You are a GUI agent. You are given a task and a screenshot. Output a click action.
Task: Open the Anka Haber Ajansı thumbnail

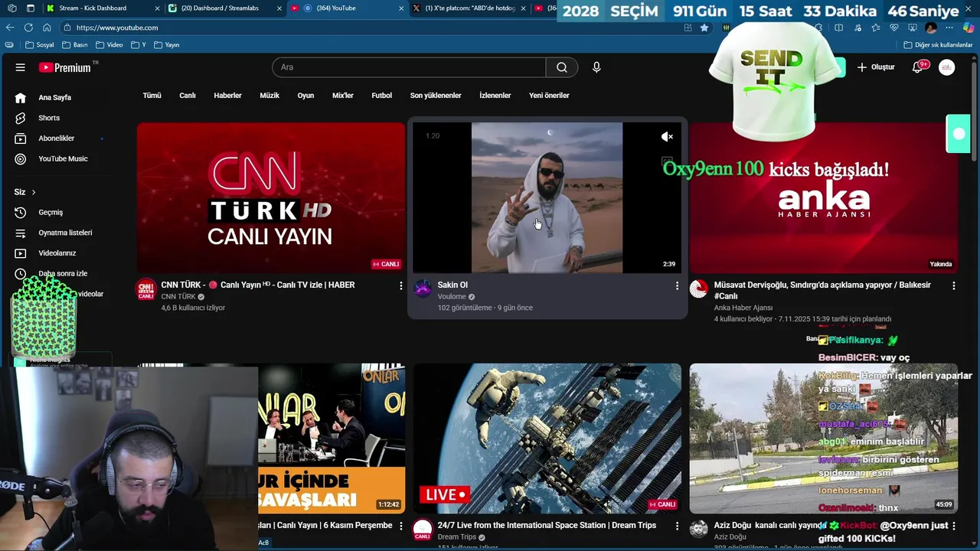tap(823, 197)
